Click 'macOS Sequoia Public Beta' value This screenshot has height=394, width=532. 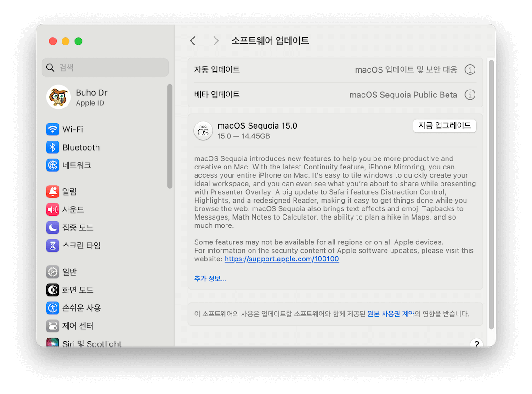(x=403, y=95)
